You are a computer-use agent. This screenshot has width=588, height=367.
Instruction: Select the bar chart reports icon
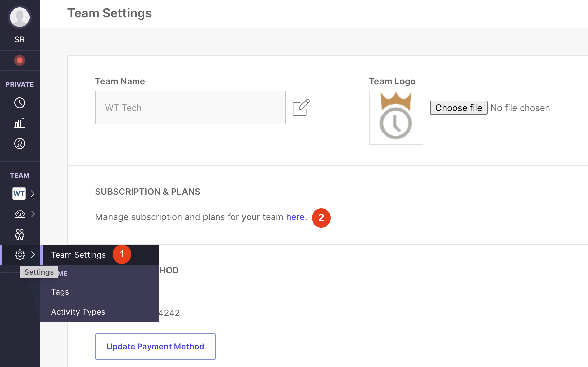click(x=20, y=123)
